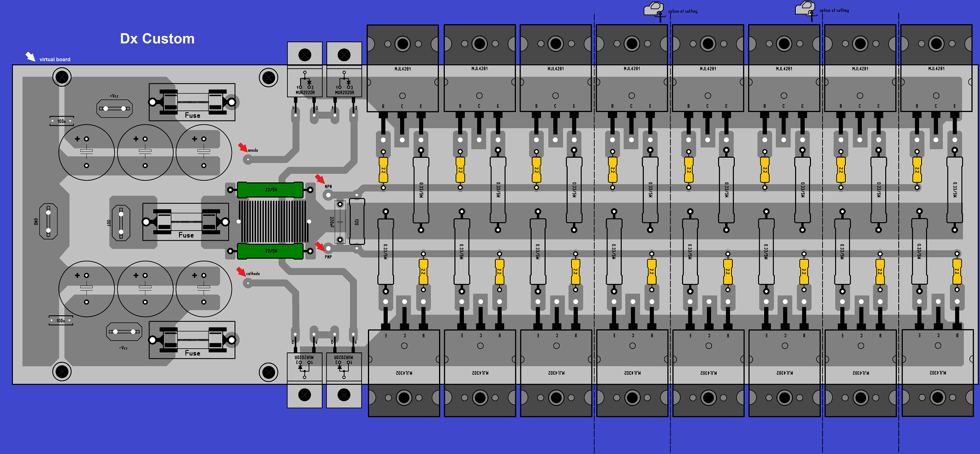Select the rightmost MJL4302 transistor
This screenshot has width=980, height=454.
click(938, 373)
